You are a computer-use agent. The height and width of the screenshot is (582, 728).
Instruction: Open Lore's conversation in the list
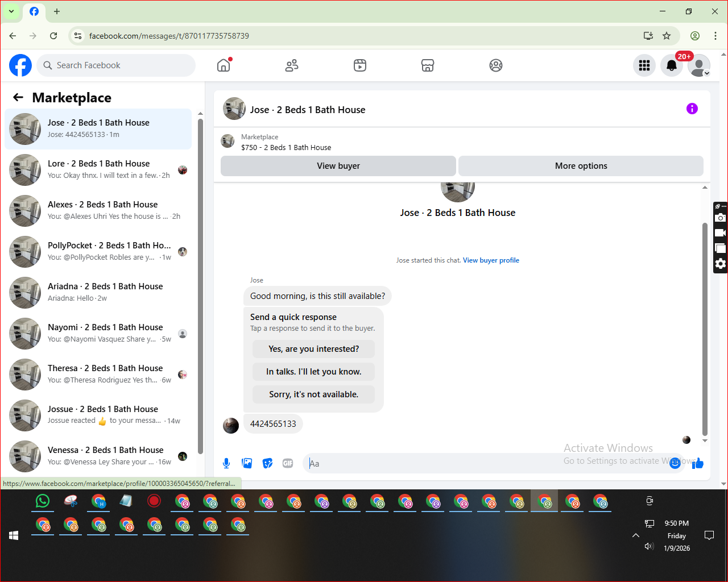[98, 170]
